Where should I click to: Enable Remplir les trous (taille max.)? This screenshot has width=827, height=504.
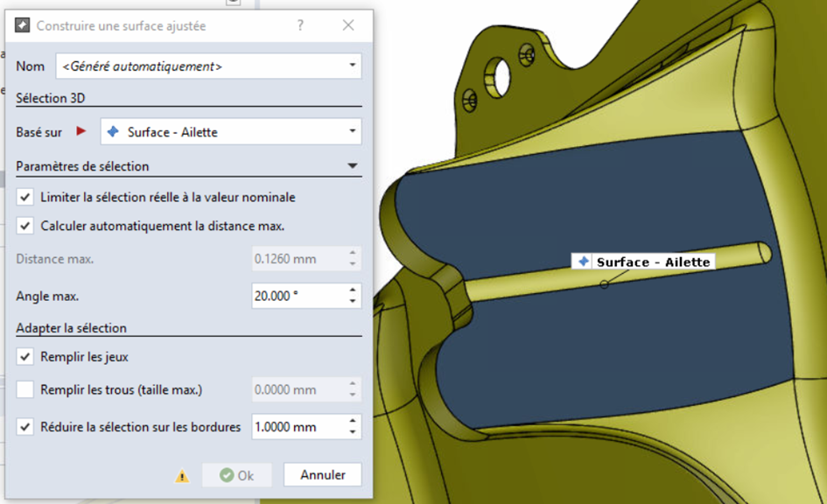(25, 389)
